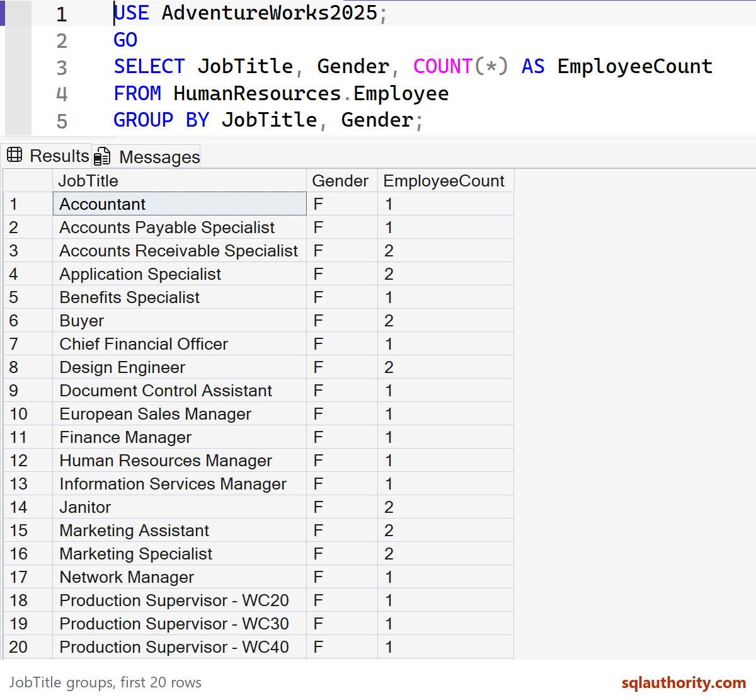This screenshot has height=700, width=756.
Task: Place cursor on the GO statement line
Action: pos(125,40)
